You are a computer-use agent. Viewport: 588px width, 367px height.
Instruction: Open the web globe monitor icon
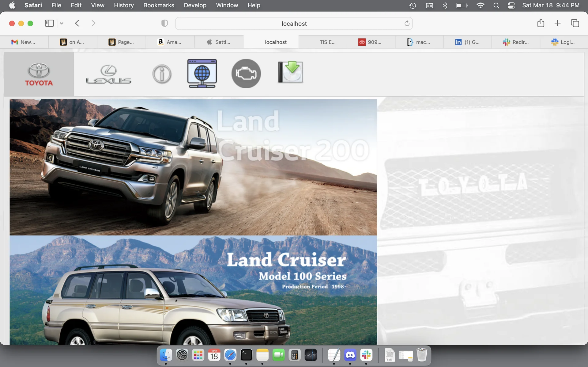tap(202, 74)
